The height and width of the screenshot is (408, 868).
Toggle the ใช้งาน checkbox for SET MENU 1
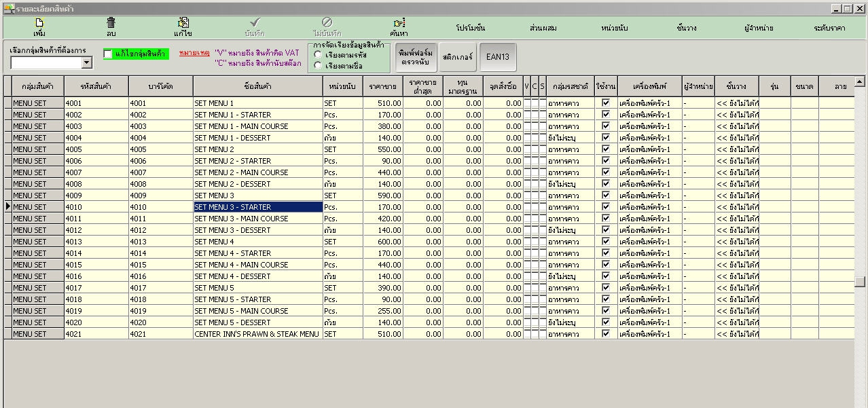tap(606, 103)
